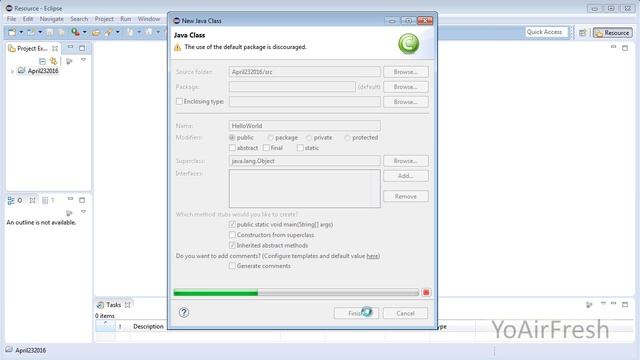Open the Outline panel view menu arrow

point(83,211)
